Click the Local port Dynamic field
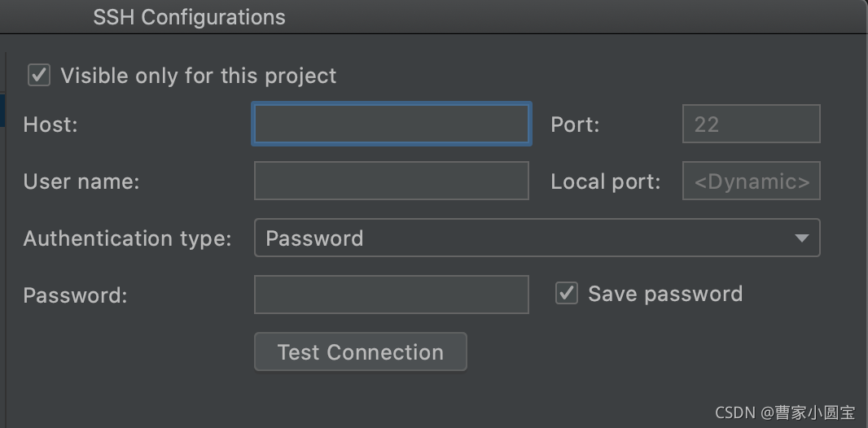 (751, 181)
